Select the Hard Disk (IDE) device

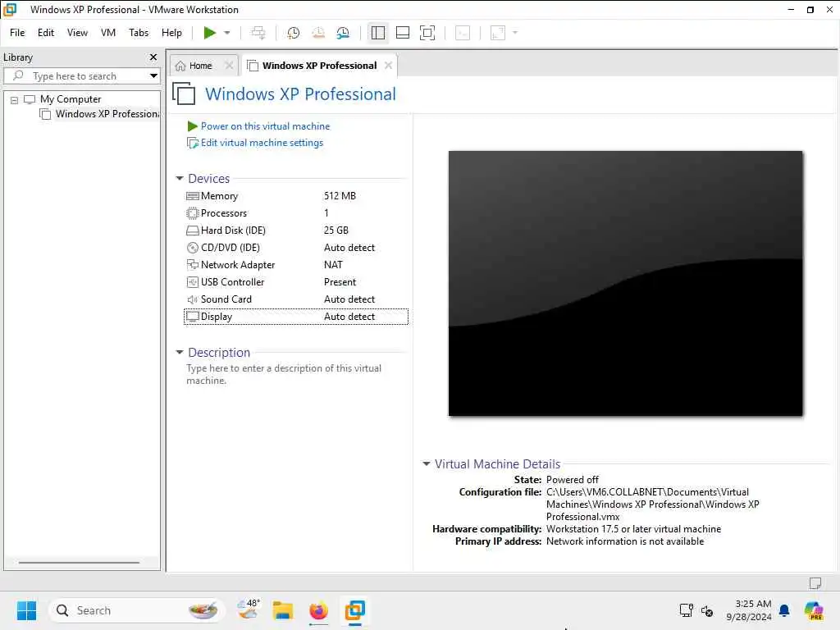pyautogui.click(x=296, y=231)
